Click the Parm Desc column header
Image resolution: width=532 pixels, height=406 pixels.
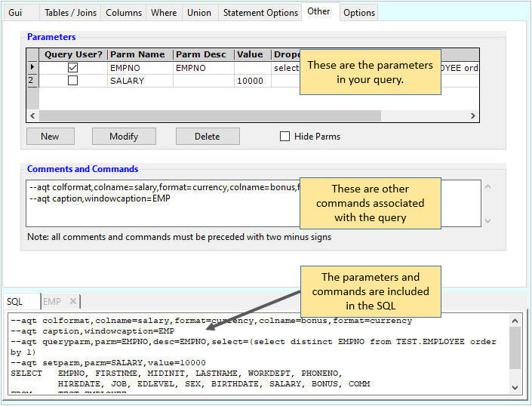click(x=204, y=54)
